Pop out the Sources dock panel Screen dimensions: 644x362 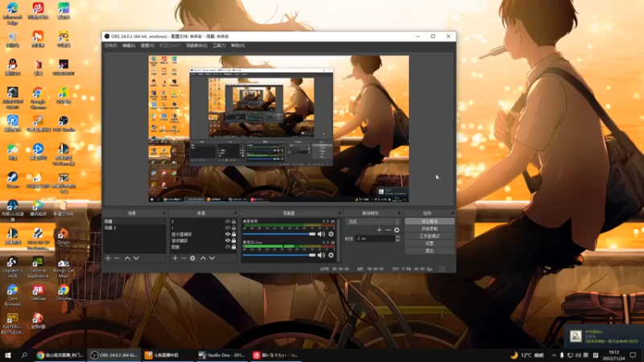(x=235, y=213)
